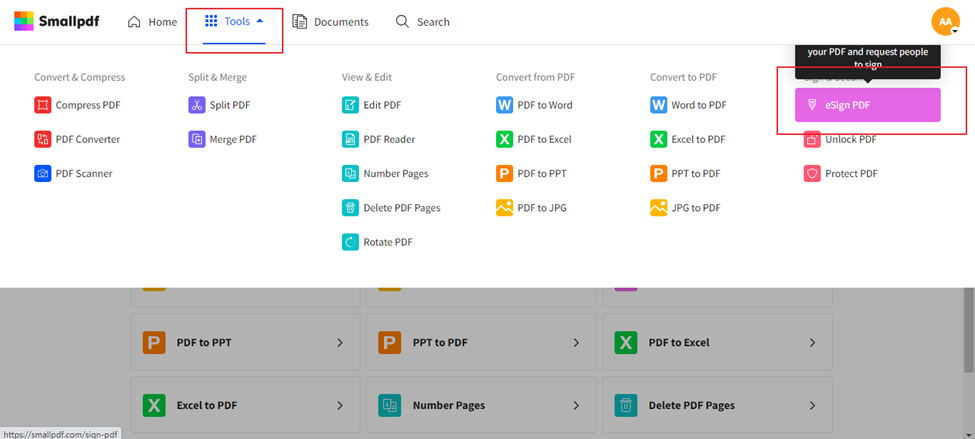
Task: Open Rotate PDF link text
Action: pyautogui.click(x=388, y=242)
